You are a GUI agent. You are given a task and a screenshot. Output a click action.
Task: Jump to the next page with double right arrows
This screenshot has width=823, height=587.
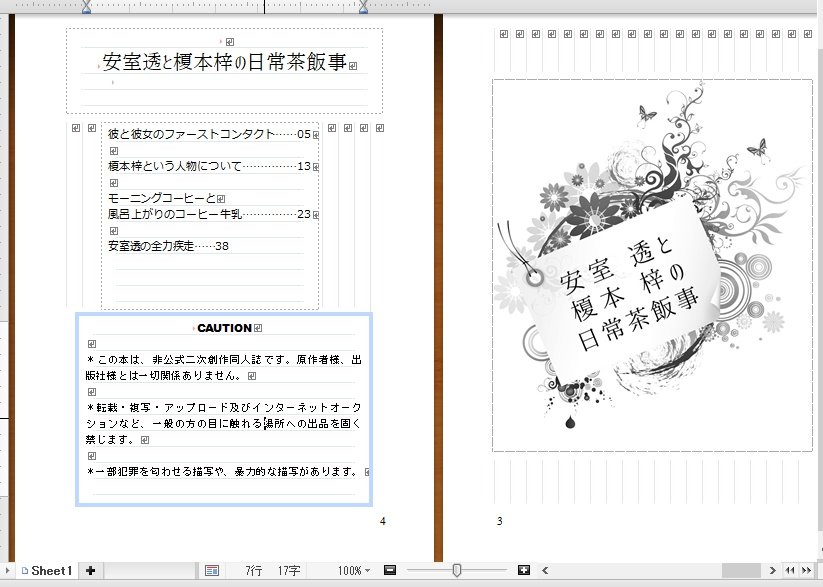(806, 570)
